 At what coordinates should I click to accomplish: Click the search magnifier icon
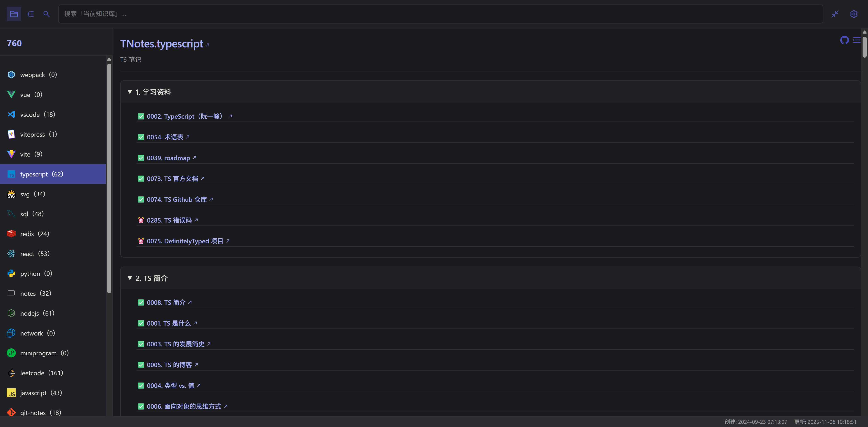(x=47, y=14)
